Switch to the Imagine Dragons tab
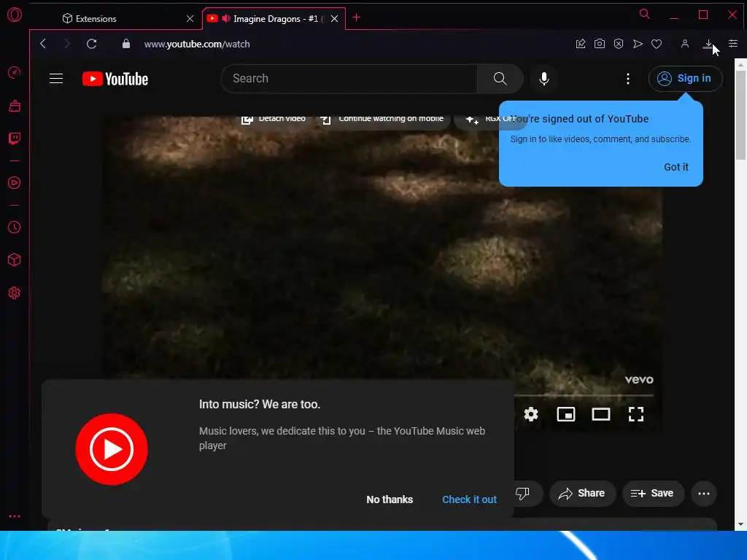Image resolution: width=747 pixels, height=560 pixels. (275, 18)
